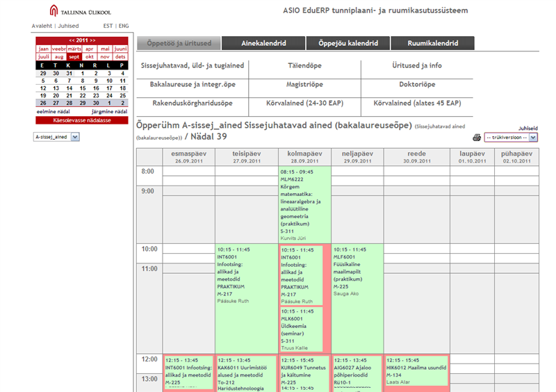556x392 pixels.
Task: Open KAK6011 Uurimistöö alused event
Action: 247,373
